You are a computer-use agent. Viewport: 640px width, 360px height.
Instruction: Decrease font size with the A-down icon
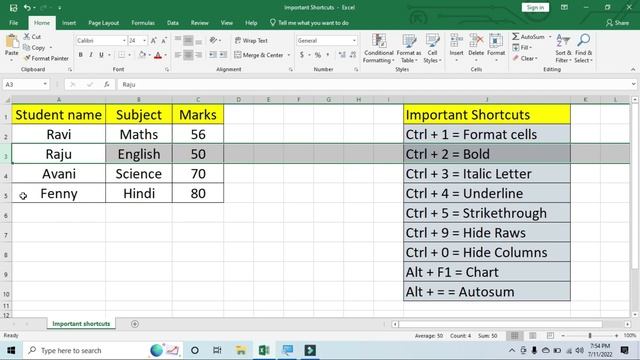[x=164, y=40]
